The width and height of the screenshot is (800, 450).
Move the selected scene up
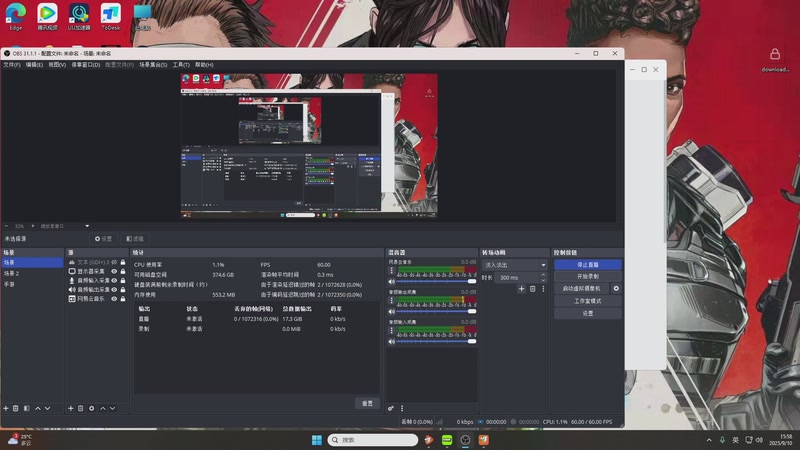38,409
